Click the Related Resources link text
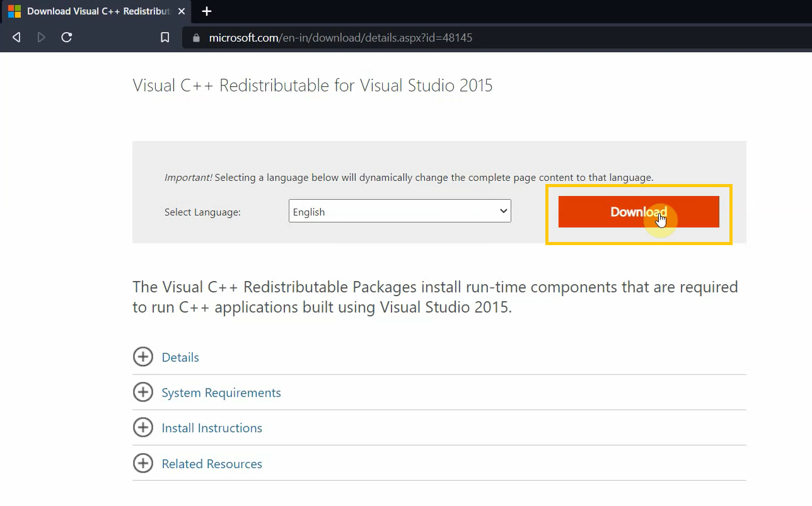 (x=212, y=464)
